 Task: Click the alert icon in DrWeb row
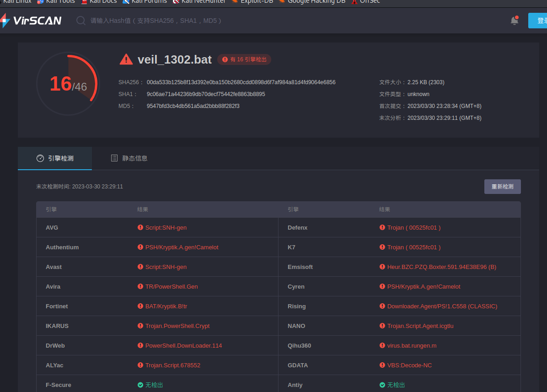tap(140, 346)
